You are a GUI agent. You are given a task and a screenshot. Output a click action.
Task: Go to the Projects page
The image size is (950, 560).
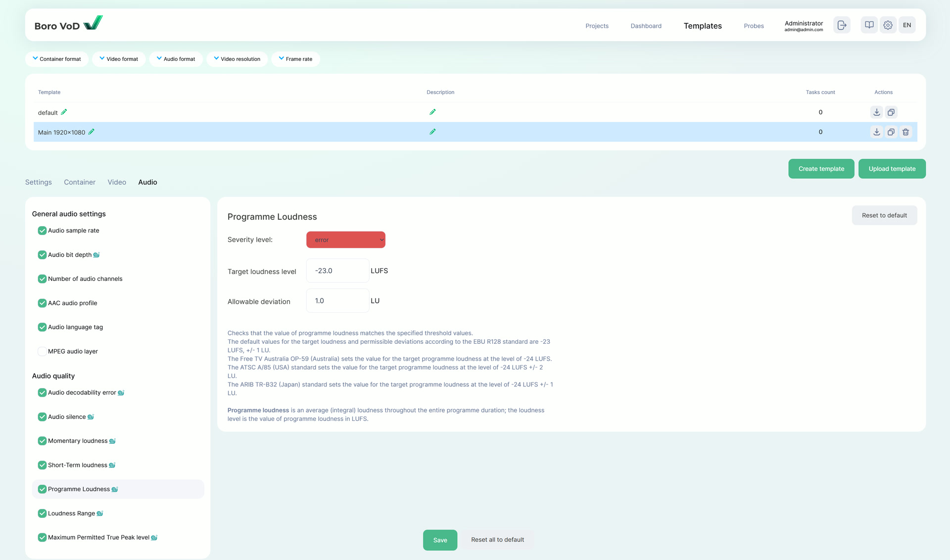(597, 26)
